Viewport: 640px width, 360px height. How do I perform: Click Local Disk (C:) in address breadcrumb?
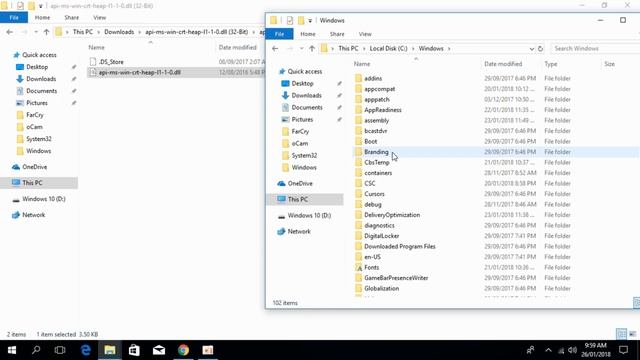click(388, 49)
